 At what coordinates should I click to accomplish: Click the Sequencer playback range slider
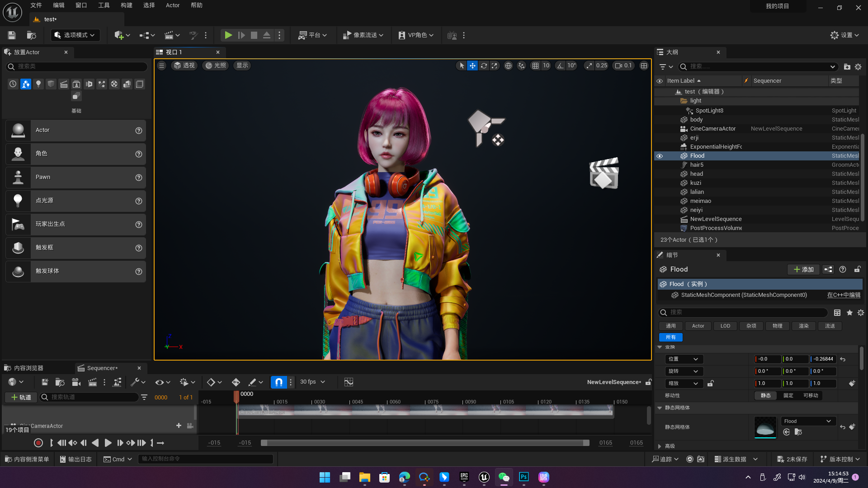(x=425, y=443)
